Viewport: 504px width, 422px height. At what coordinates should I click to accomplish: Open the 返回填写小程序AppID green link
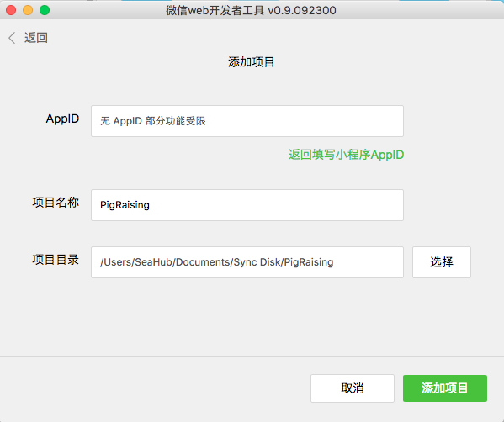346,155
